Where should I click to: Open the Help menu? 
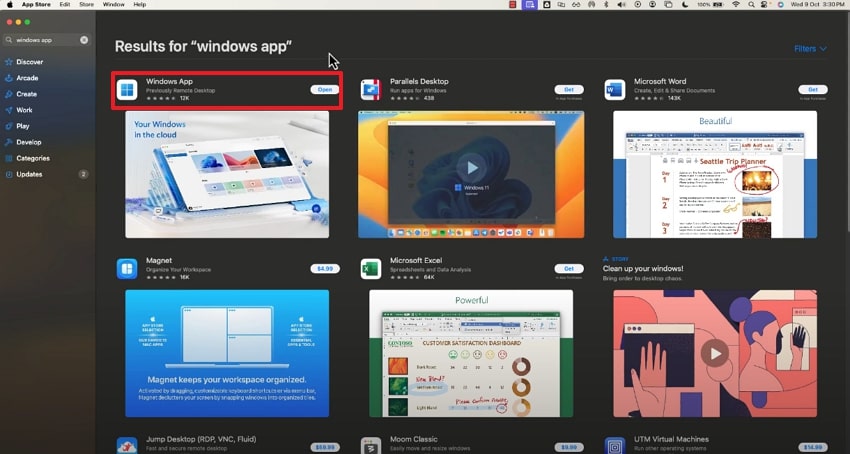pyautogui.click(x=140, y=4)
